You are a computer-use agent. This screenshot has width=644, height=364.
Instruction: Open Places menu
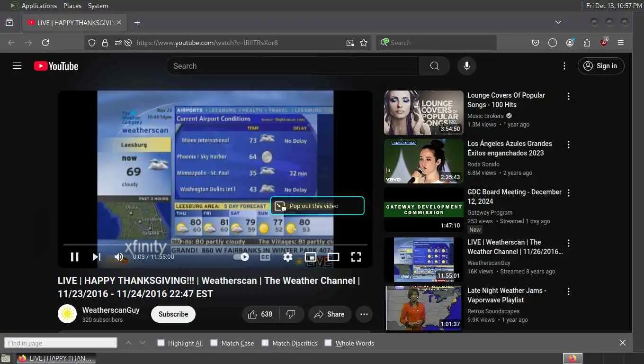click(x=72, y=6)
